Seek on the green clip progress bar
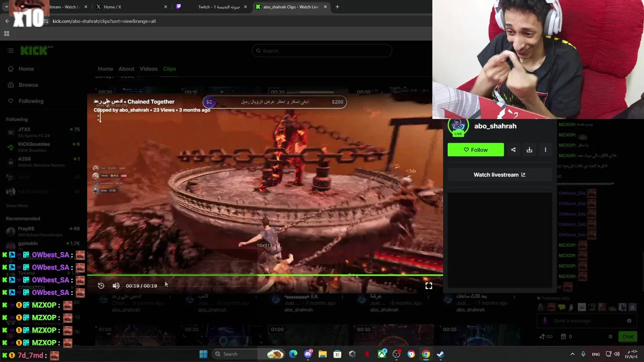The width and height of the screenshot is (644, 362). point(265,275)
